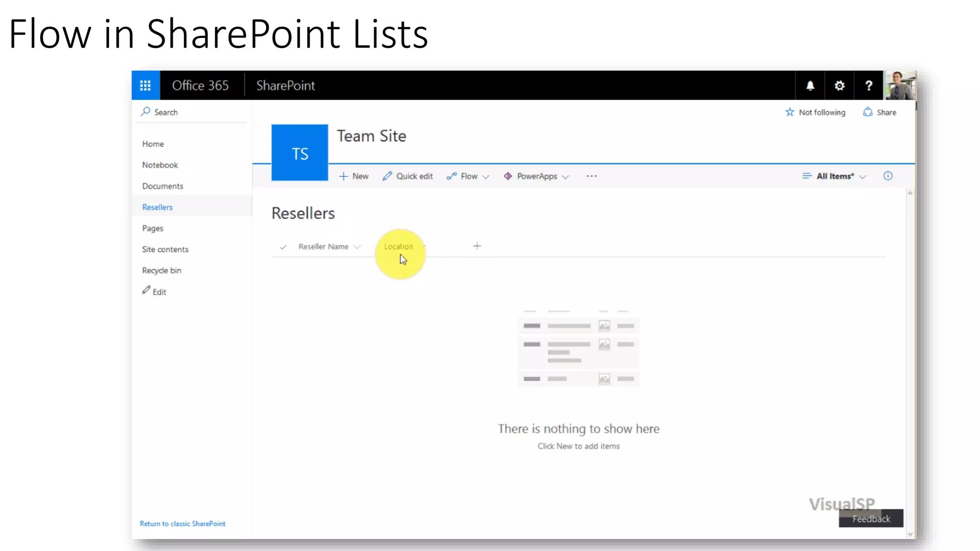The image size is (980, 551).
Task: Click the New plus icon
Action: [x=343, y=176]
